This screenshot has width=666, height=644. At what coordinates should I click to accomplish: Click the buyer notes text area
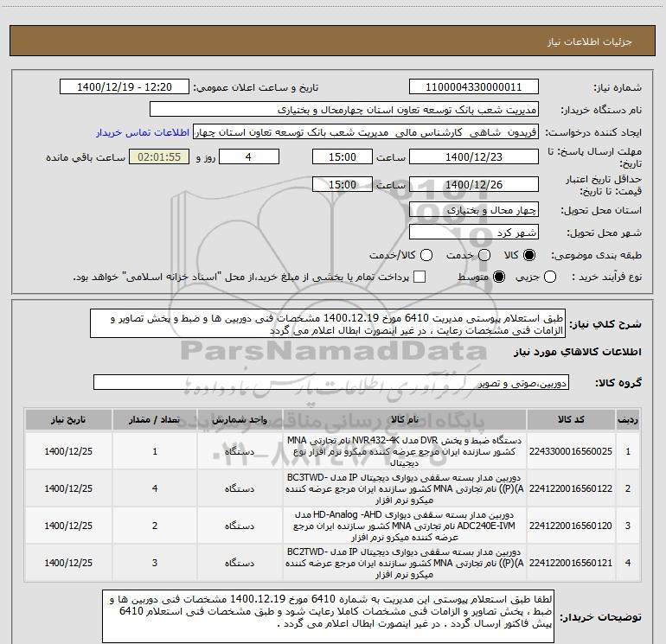328,616
